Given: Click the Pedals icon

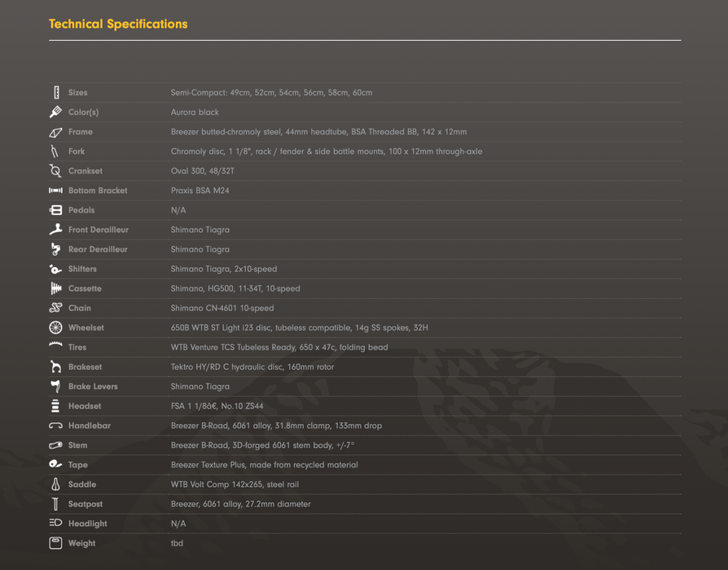Looking at the screenshot, I should tap(55, 210).
